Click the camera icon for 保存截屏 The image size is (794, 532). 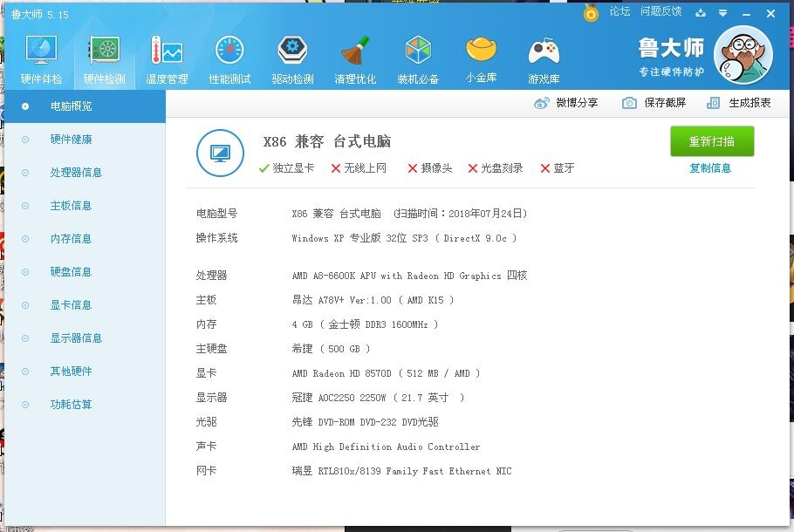tap(629, 103)
